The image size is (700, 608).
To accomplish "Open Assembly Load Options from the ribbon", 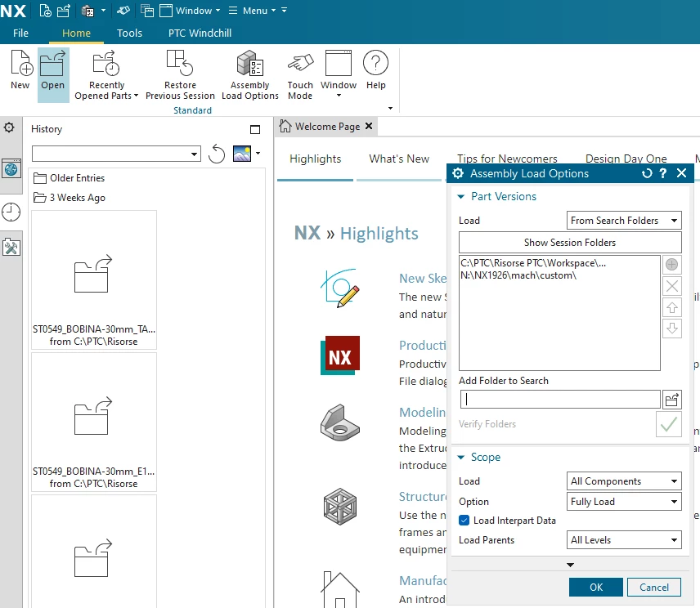I will [249, 75].
